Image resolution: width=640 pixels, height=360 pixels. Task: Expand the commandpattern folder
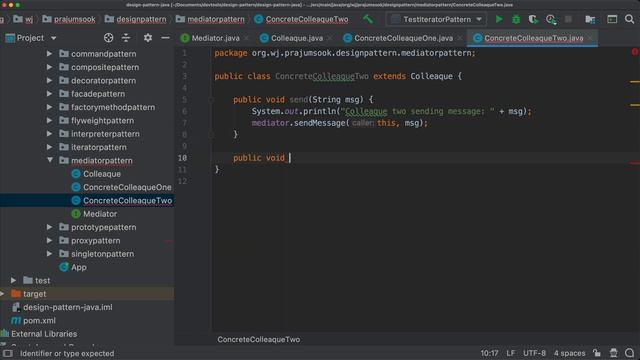(49, 53)
